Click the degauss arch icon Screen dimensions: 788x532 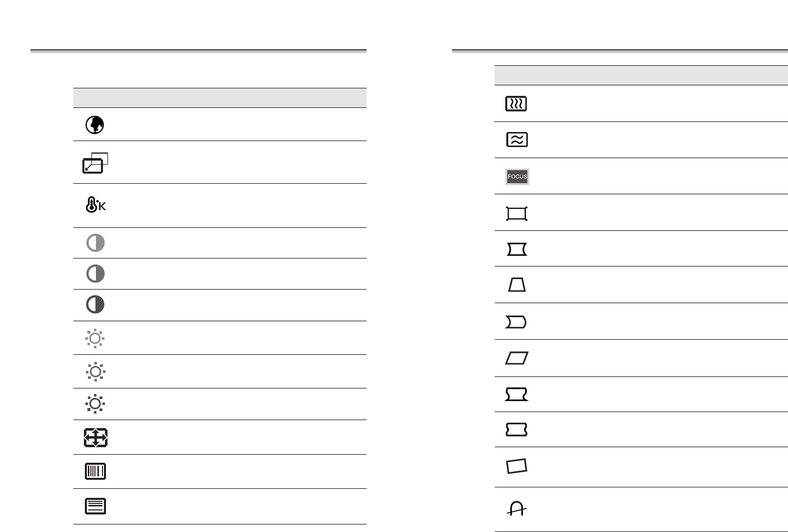pos(517,509)
